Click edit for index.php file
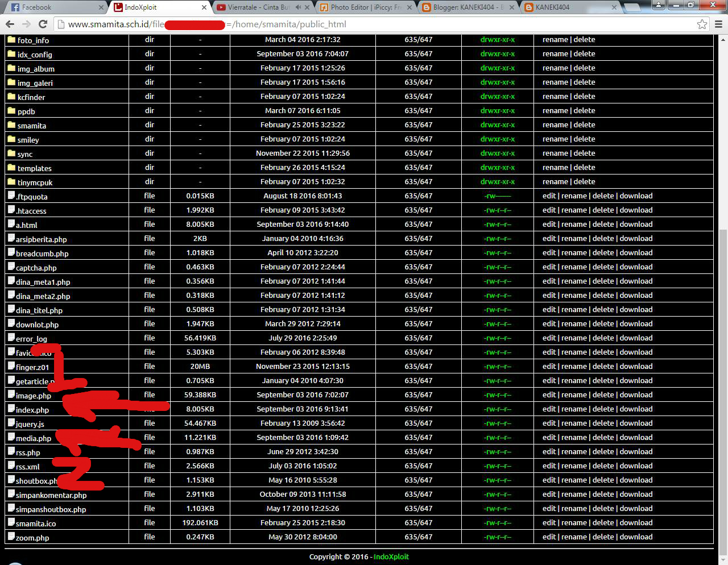The image size is (728, 565). (x=549, y=409)
